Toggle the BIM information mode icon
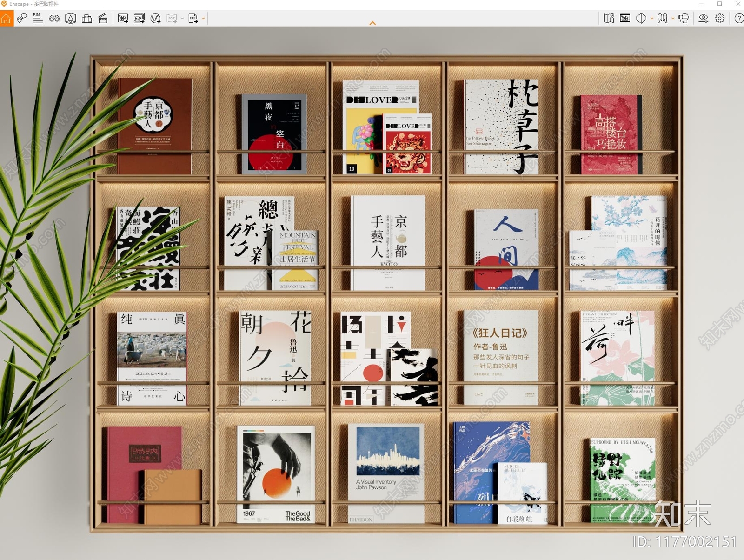The width and height of the screenshot is (744, 560). 38,19
